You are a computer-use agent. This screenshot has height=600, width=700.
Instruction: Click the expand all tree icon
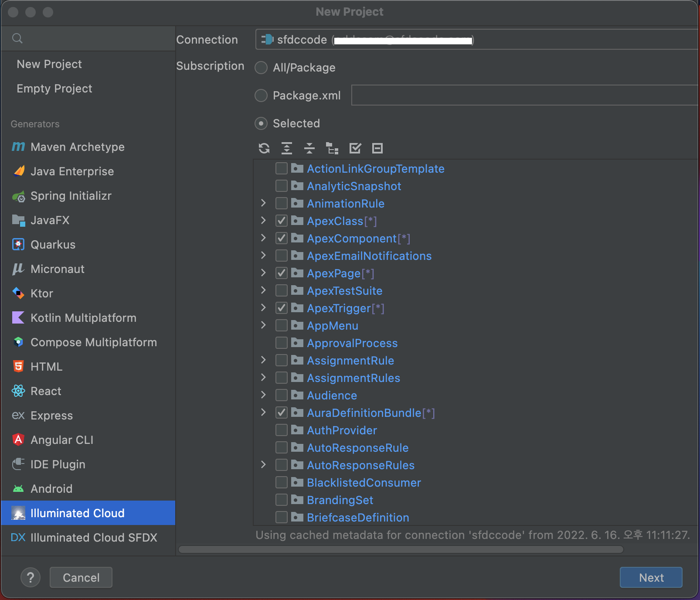click(287, 148)
